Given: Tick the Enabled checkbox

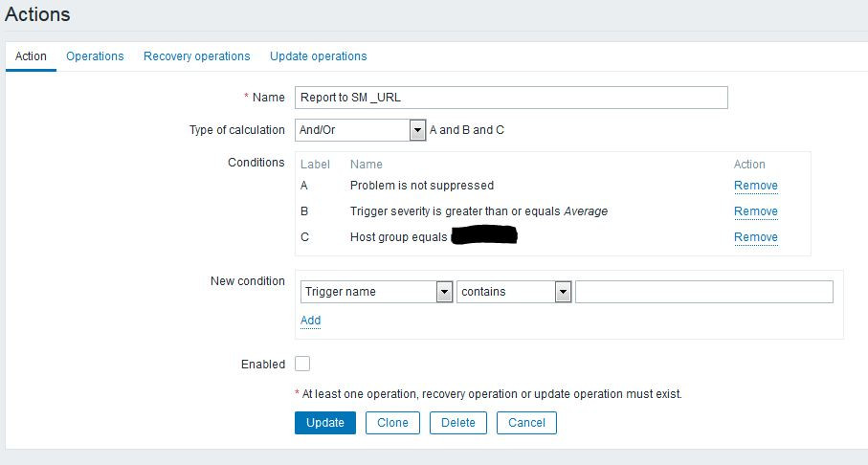Looking at the screenshot, I should [x=302, y=364].
